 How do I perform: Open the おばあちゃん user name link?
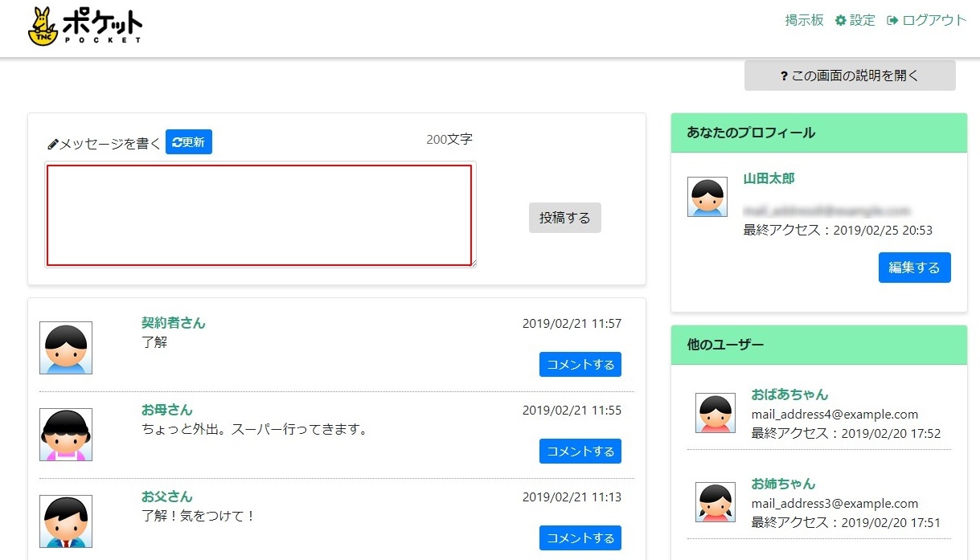click(x=789, y=394)
